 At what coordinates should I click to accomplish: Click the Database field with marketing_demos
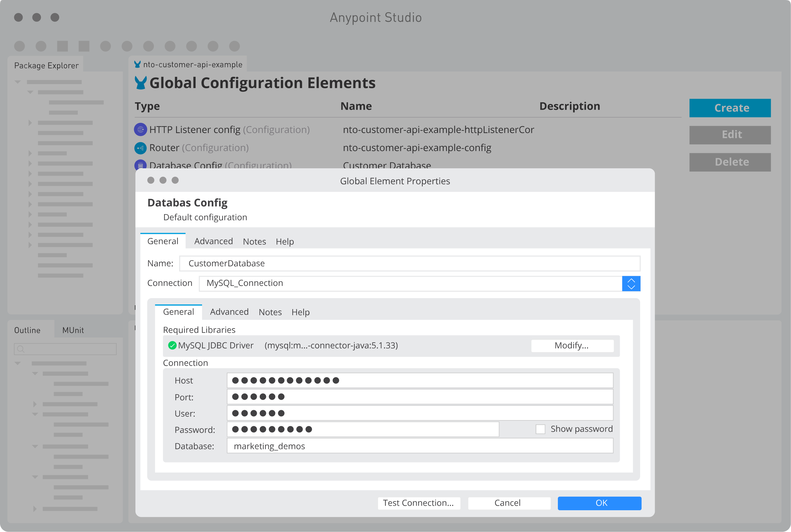pos(420,446)
